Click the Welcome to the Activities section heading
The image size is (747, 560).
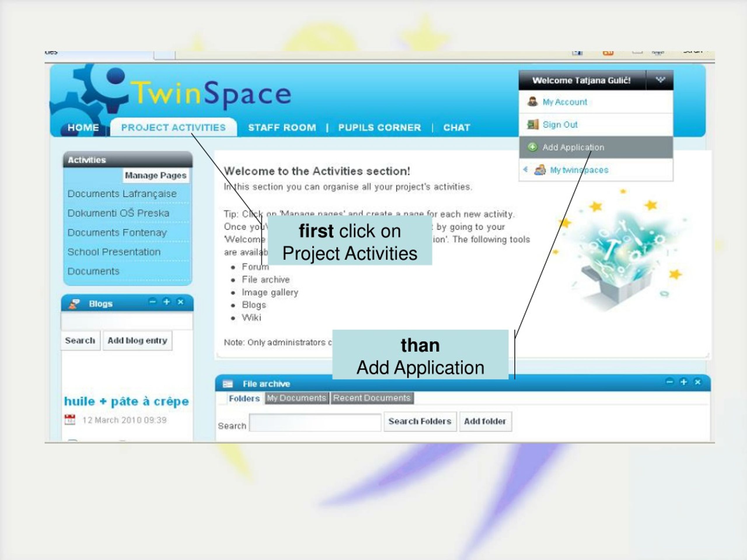[x=317, y=171]
